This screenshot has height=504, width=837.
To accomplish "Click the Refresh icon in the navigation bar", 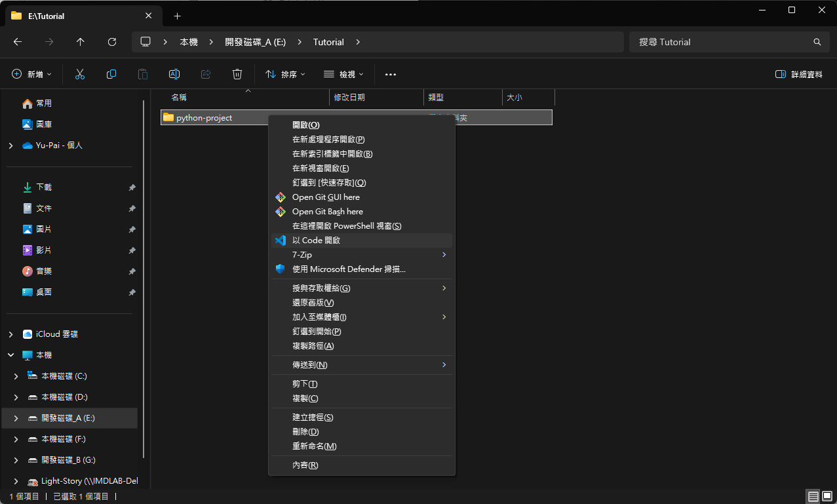I will [x=111, y=41].
